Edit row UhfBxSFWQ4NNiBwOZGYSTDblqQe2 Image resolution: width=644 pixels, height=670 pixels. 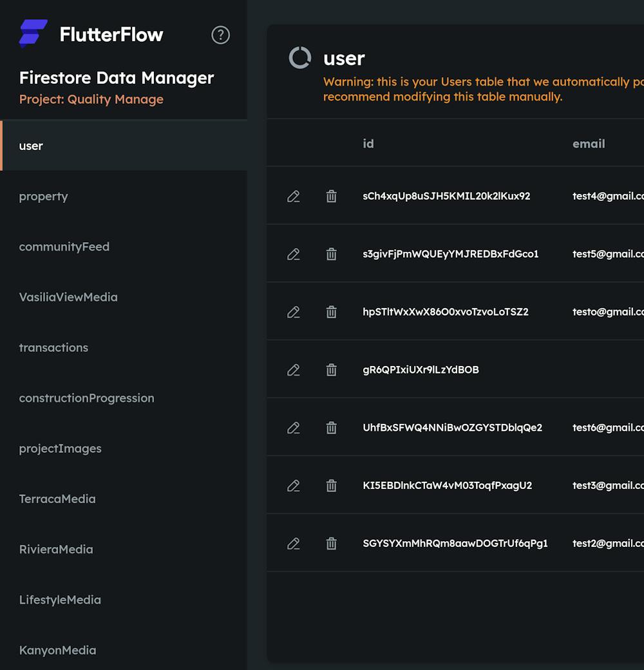point(294,428)
